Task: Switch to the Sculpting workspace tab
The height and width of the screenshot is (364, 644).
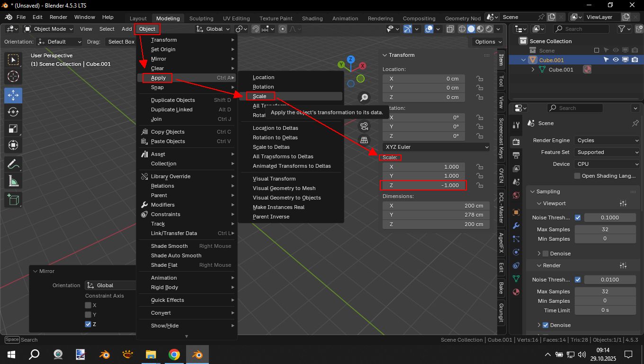Action: click(201, 18)
